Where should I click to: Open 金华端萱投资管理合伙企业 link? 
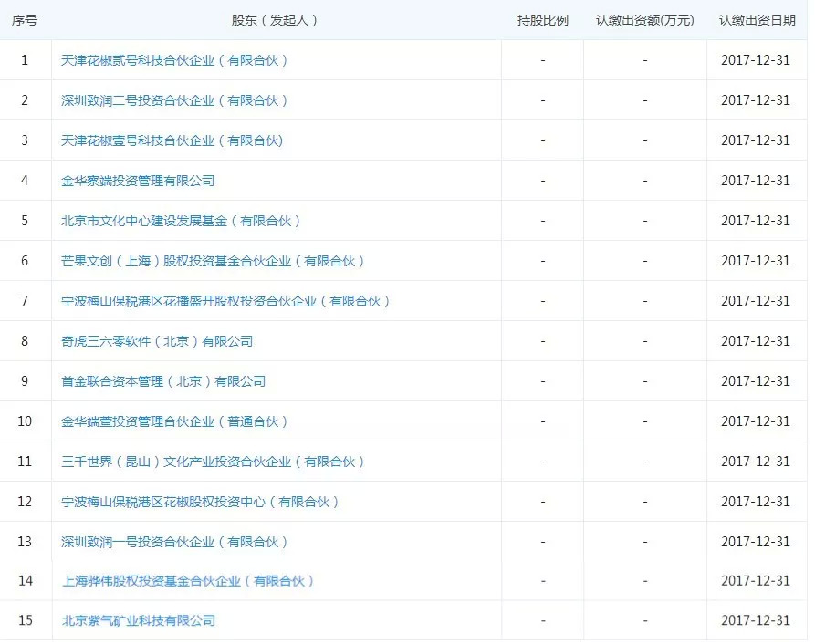click(x=174, y=421)
